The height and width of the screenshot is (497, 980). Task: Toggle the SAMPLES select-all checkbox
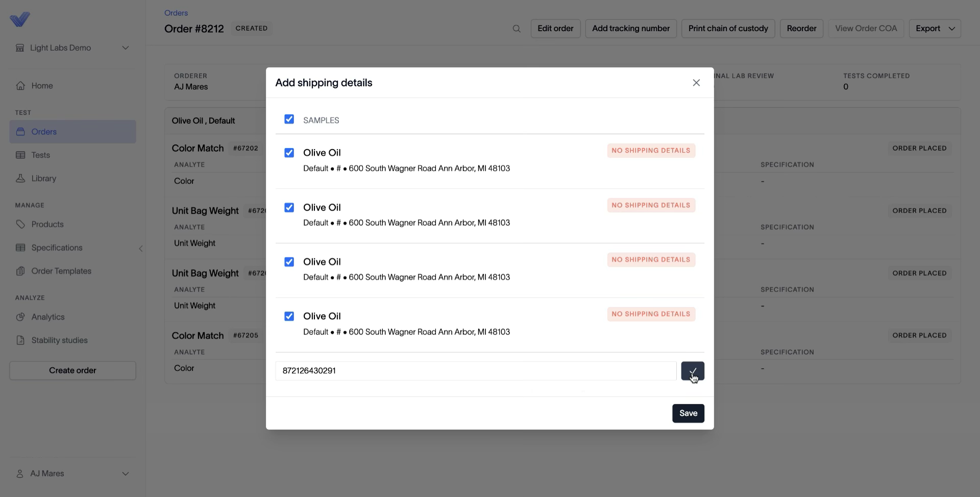pos(289,119)
